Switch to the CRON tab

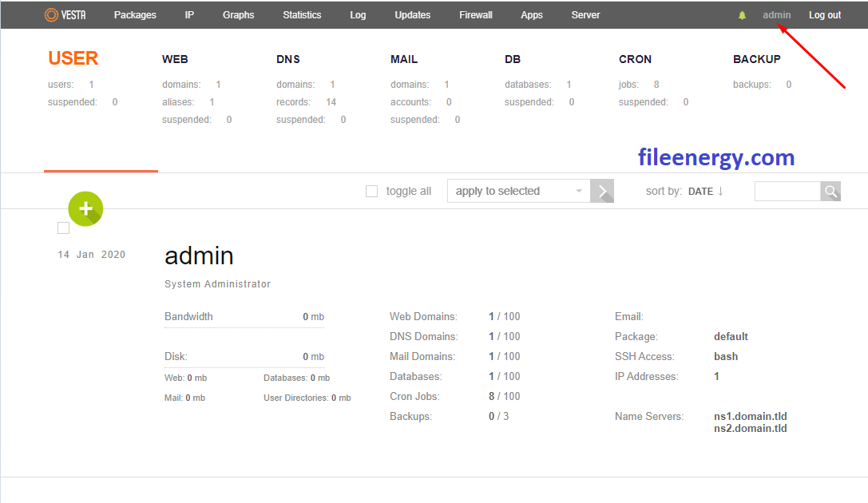635,59
